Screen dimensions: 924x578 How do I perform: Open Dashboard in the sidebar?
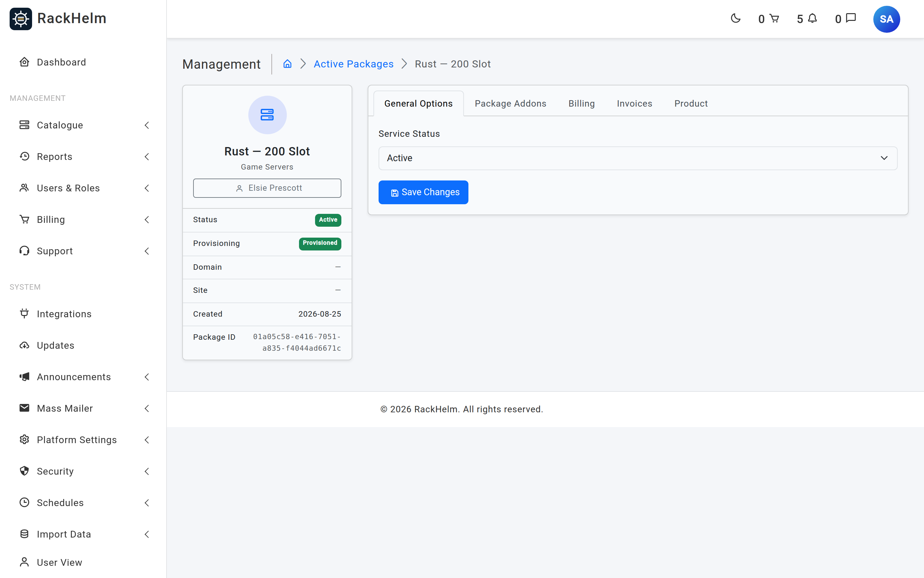tap(61, 62)
